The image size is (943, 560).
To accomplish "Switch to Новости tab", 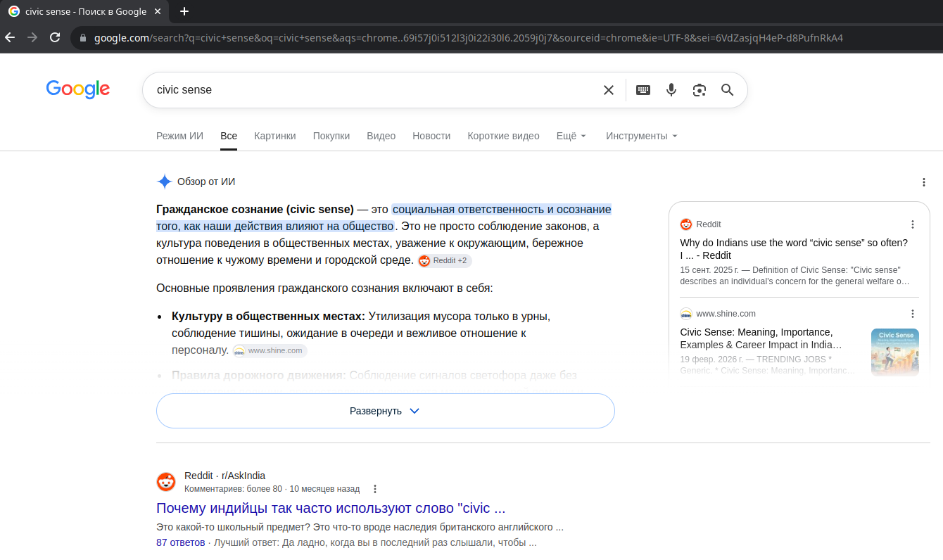I will [431, 136].
